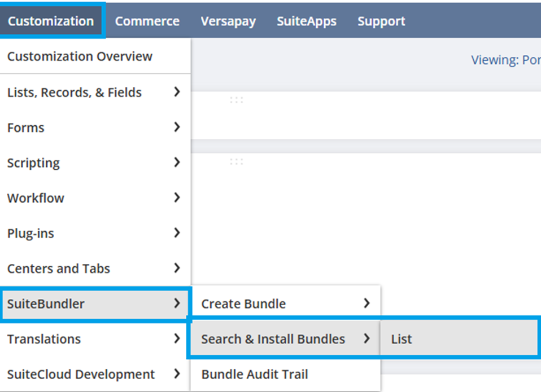Expand chevron next to Lists, Records, & Fields
The width and height of the screenshot is (541, 392).
(177, 92)
